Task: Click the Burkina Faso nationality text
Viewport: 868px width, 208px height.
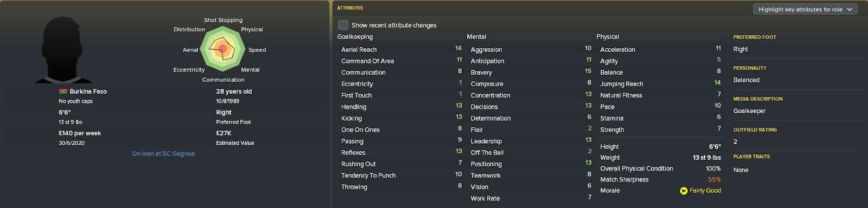Action: coord(88,92)
